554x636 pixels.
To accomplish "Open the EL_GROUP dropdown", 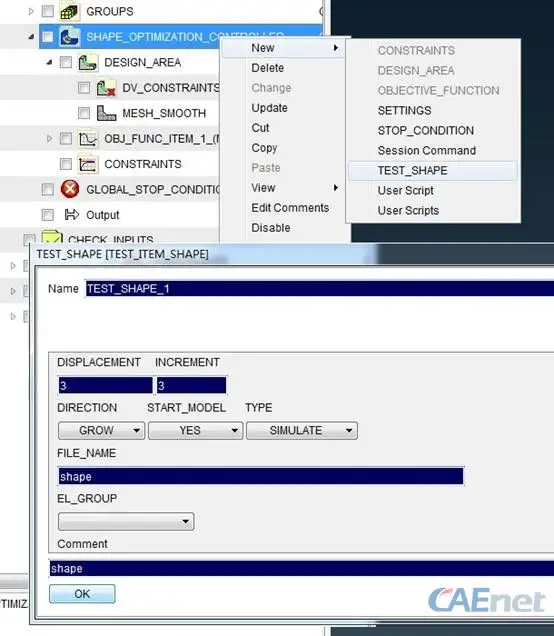I will click(126, 522).
